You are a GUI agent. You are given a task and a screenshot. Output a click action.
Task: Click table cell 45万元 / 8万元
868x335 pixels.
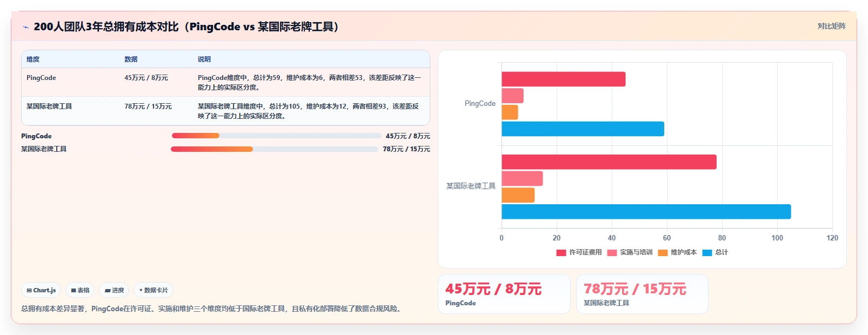point(146,78)
